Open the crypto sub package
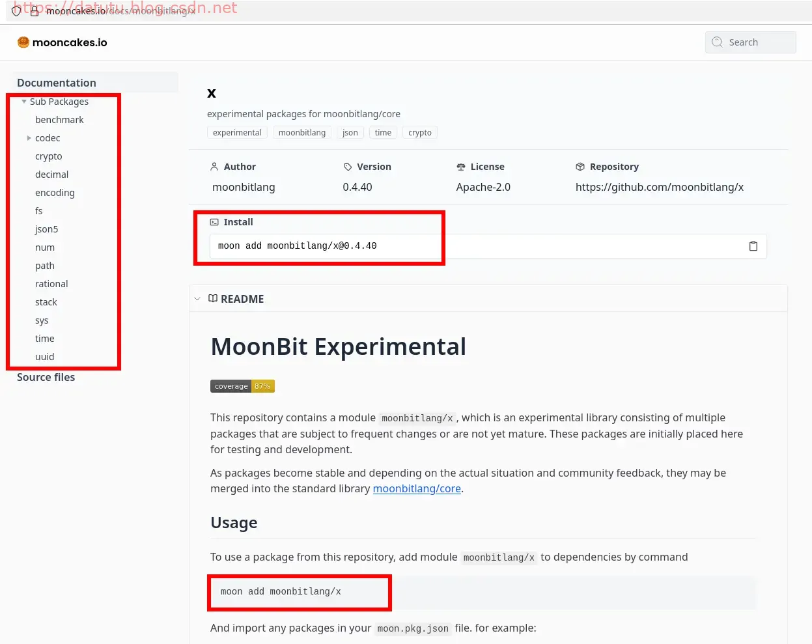 [x=49, y=156]
